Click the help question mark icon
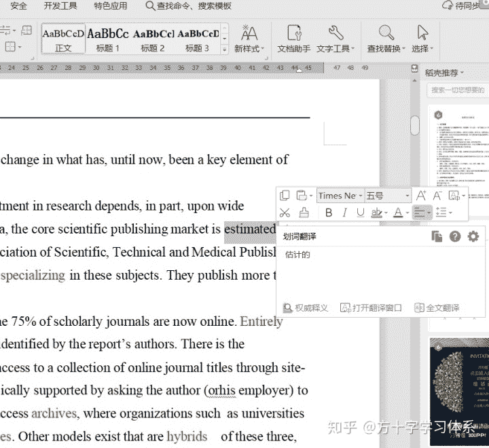Image resolution: width=489 pixels, height=448 pixels. point(455,236)
